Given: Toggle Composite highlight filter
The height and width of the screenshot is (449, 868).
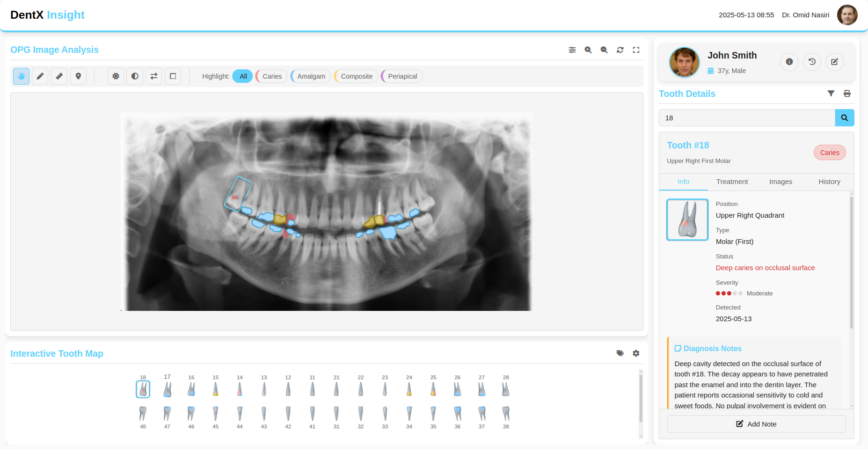Looking at the screenshot, I should (x=356, y=76).
